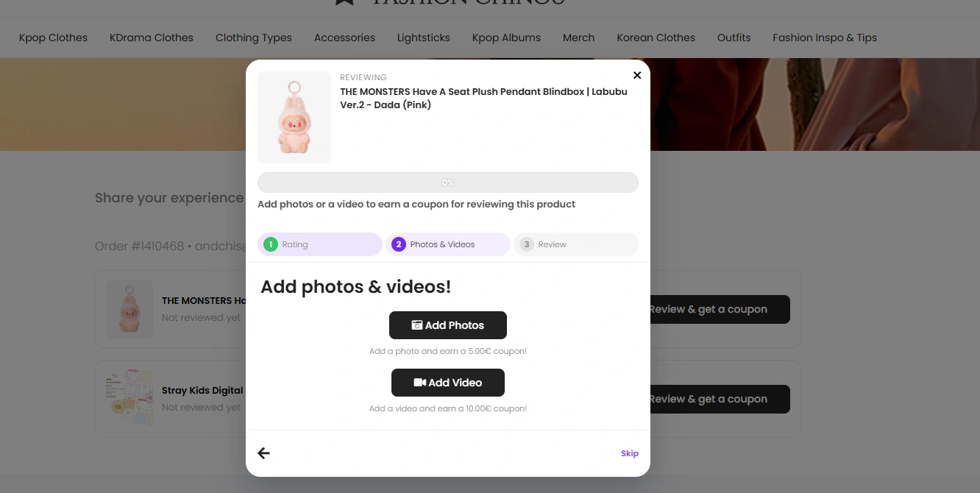The height and width of the screenshot is (493, 980).
Task: Open the Fashion Inspo & Tips menu
Action: click(x=825, y=38)
